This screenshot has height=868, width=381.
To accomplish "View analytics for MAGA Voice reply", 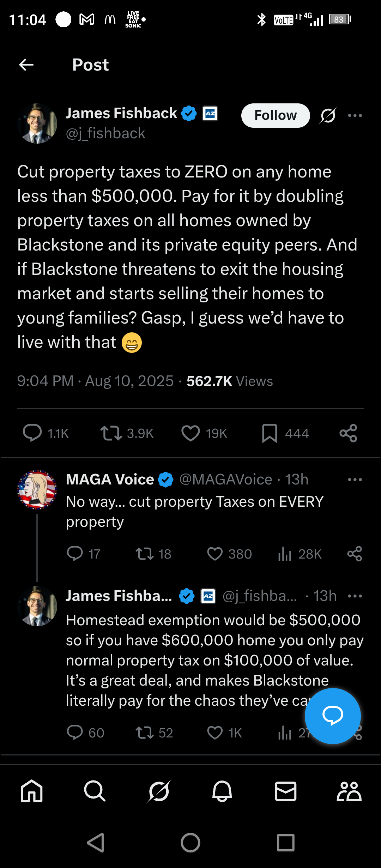I will (x=285, y=554).
